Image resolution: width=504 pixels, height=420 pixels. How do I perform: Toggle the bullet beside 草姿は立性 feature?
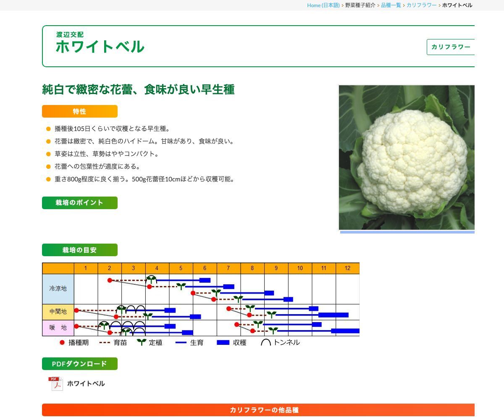47,154
